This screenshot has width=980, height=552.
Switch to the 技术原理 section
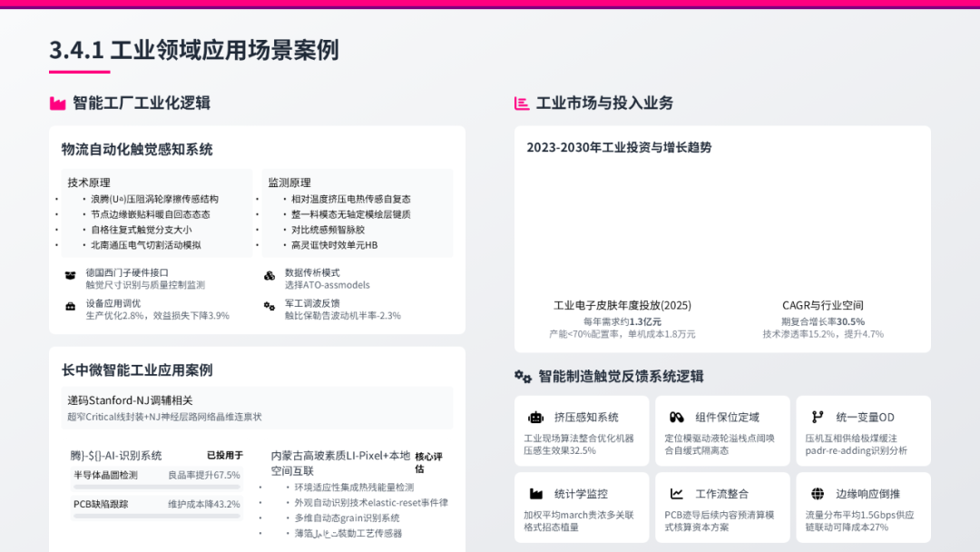click(89, 179)
